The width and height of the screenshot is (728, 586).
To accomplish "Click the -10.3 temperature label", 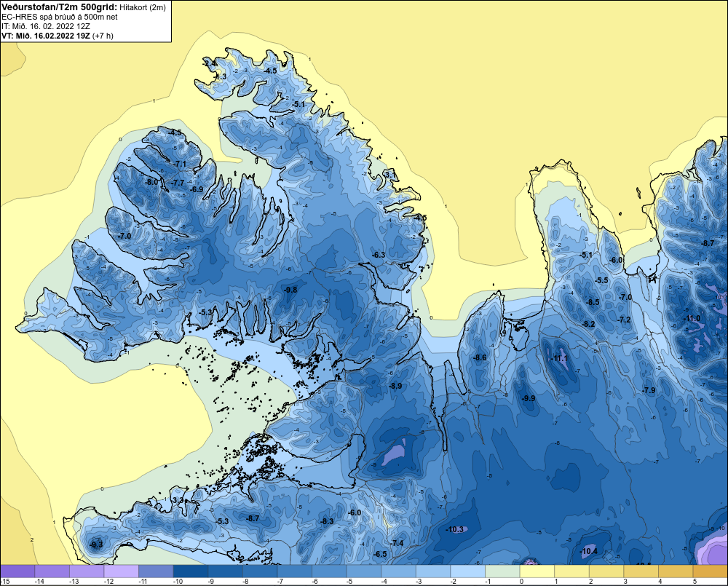I will [454, 529].
